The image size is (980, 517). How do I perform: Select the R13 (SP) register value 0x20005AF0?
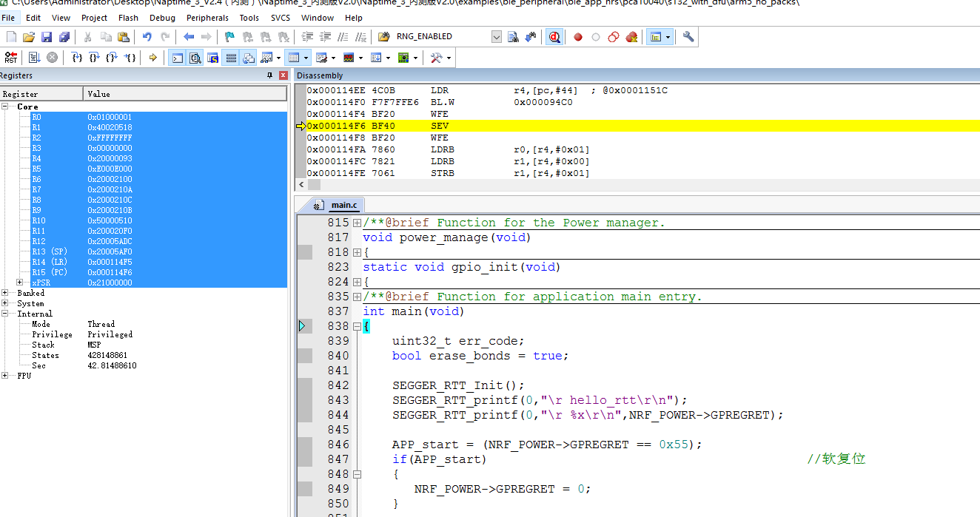tap(110, 251)
